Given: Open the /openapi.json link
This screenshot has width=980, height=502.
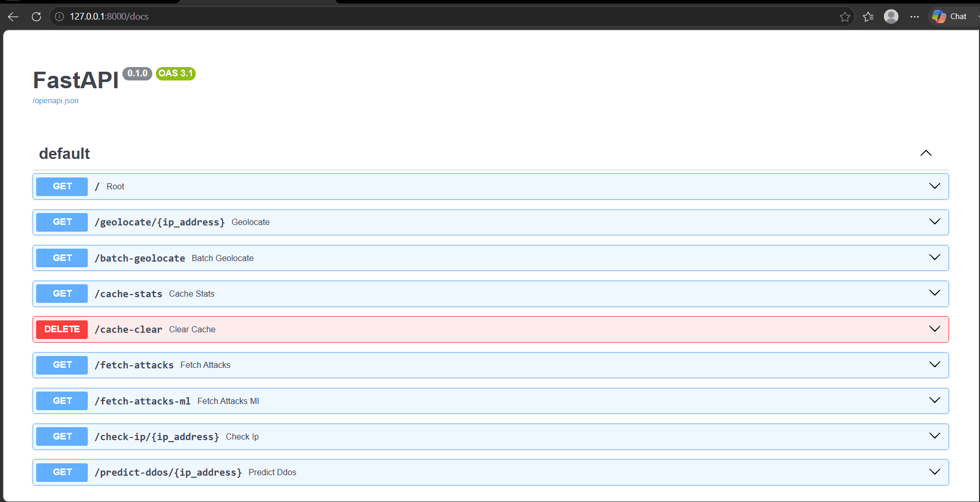Looking at the screenshot, I should coord(56,101).
